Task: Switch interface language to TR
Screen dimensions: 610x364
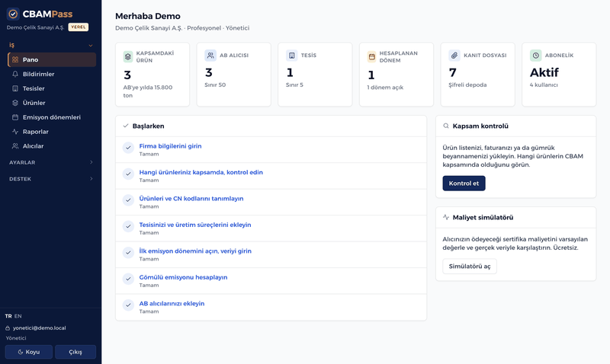Action: (8, 316)
